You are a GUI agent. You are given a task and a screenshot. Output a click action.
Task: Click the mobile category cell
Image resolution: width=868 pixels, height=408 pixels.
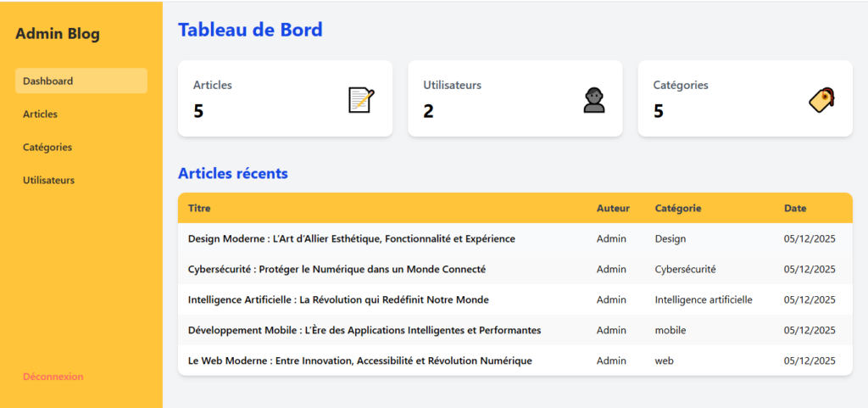pos(670,330)
